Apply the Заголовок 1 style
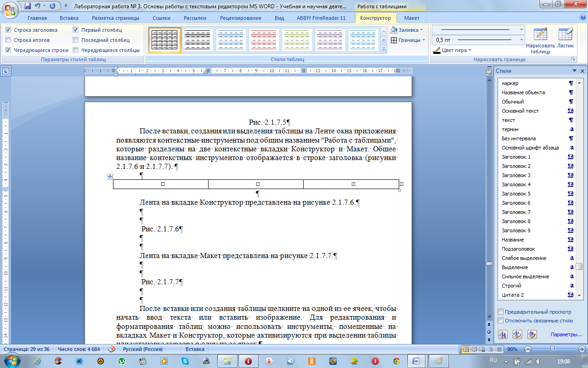The width and height of the screenshot is (588, 368). (516, 157)
